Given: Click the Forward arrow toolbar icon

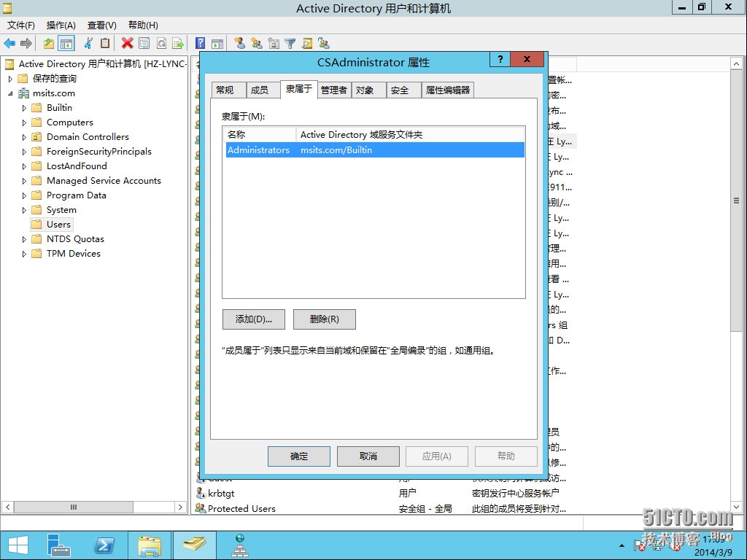Looking at the screenshot, I should pyautogui.click(x=26, y=43).
